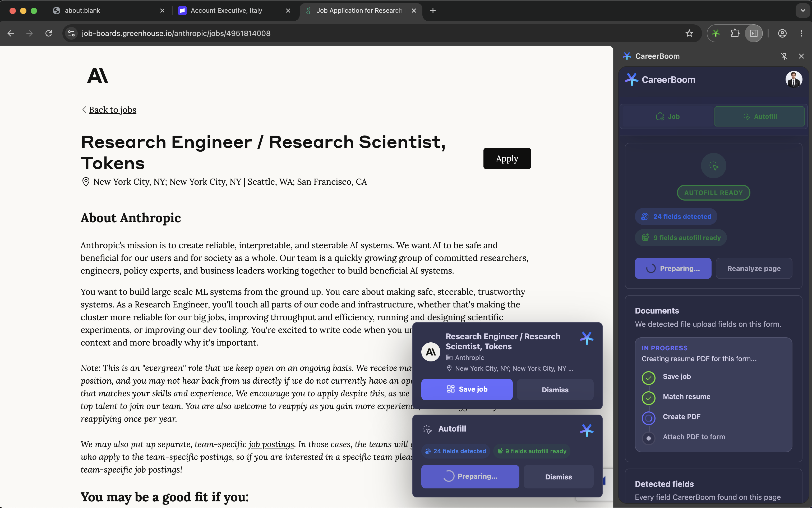The image size is (812, 508).
Task: Switch to the Autofill tab in CareerBoom
Action: coord(759,117)
